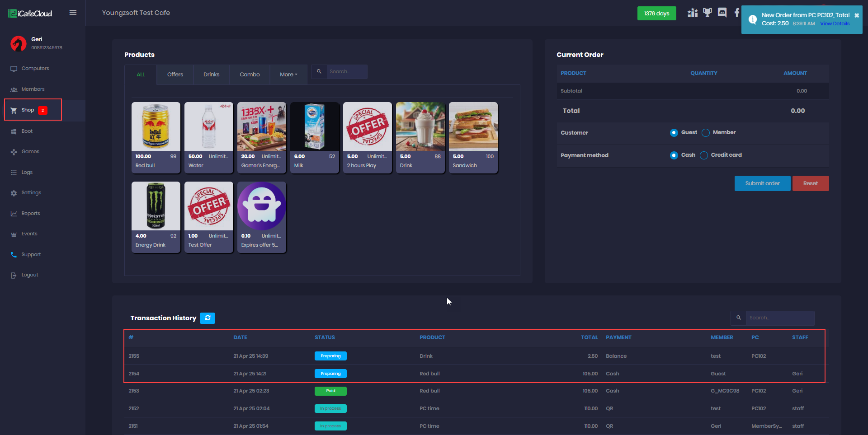Select Cash as payment method

coord(674,155)
